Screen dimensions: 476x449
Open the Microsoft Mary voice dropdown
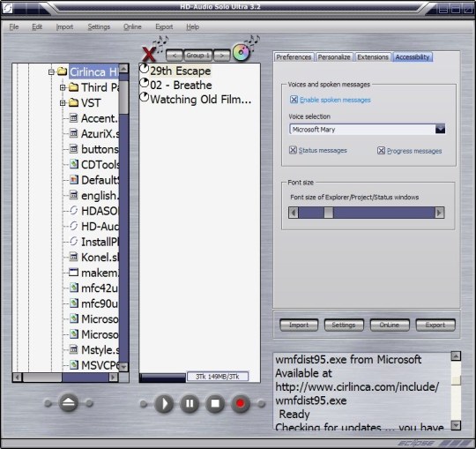(x=440, y=129)
